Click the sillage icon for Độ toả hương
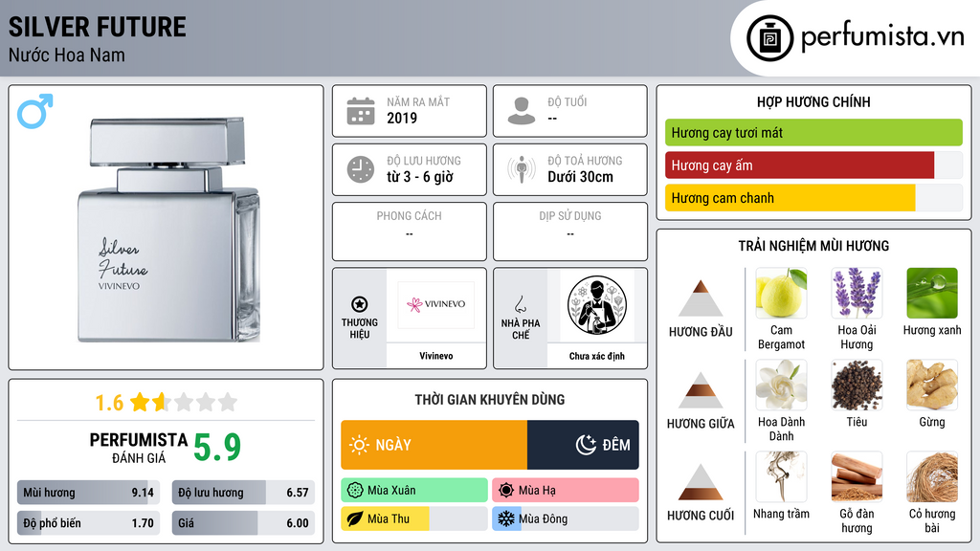This screenshot has height=551, width=980. [x=522, y=169]
